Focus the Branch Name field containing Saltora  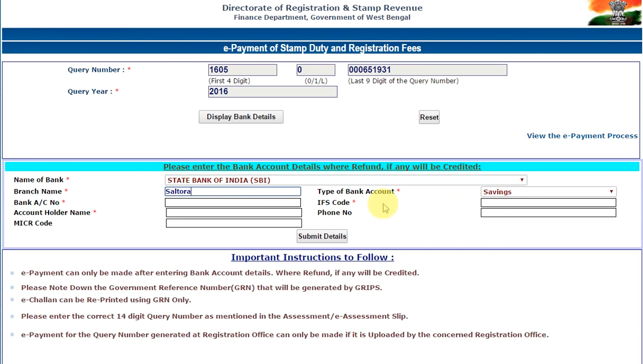233,191
